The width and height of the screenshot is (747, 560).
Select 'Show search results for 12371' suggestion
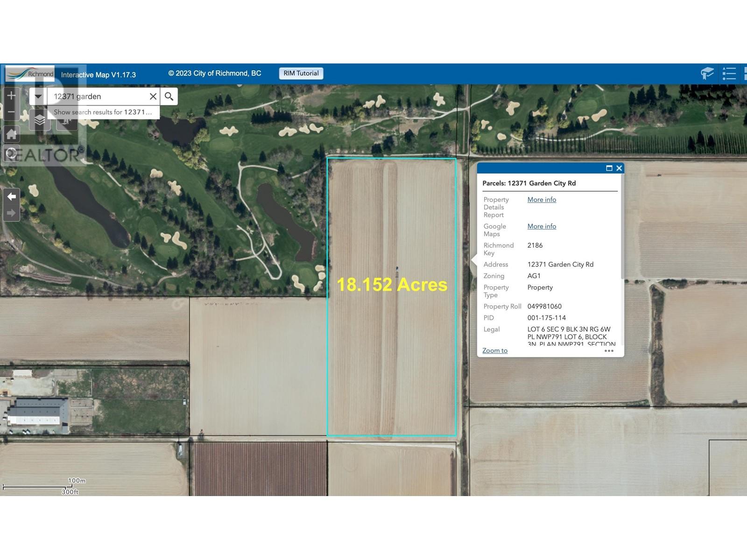pos(103,112)
